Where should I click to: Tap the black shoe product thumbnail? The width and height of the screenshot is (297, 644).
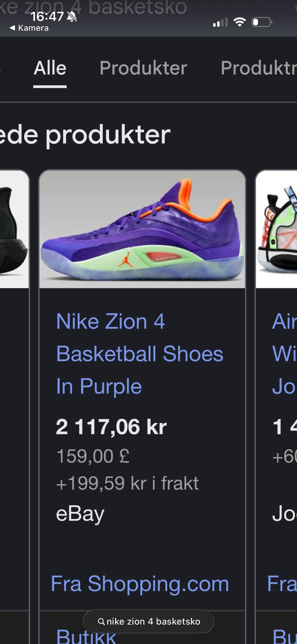14,229
